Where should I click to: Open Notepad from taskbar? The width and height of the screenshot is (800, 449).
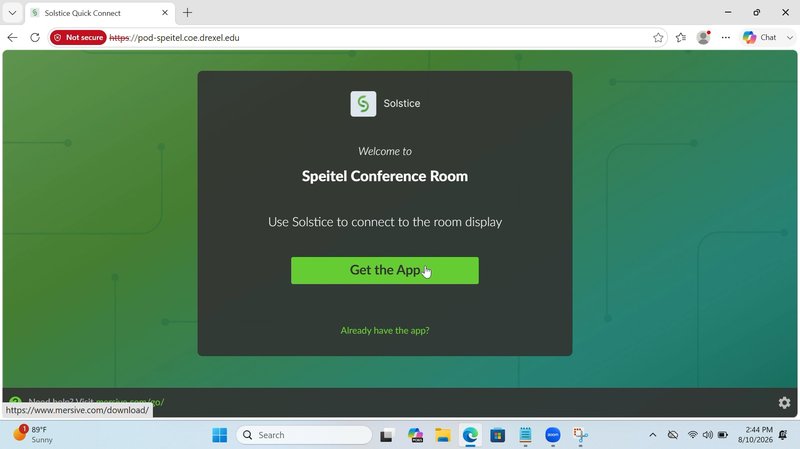[x=526, y=435]
